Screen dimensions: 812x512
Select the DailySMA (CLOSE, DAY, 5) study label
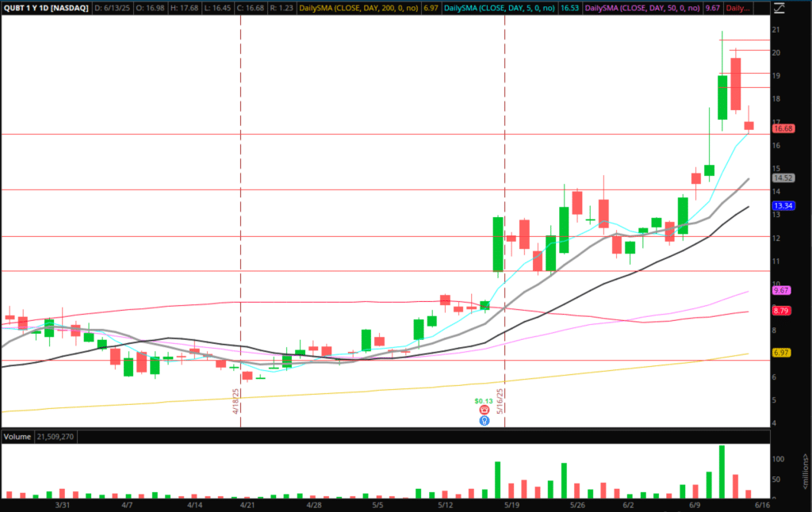[x=500, y=8]
